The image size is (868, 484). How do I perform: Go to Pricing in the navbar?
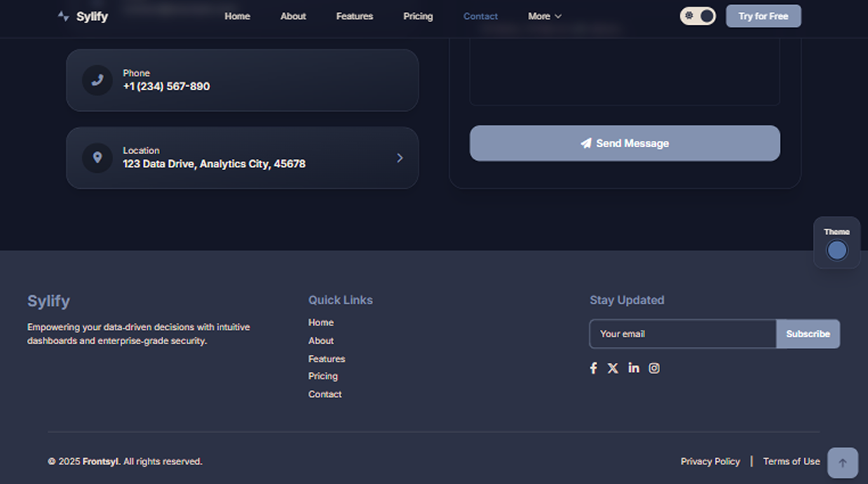(x=418, y=17)
